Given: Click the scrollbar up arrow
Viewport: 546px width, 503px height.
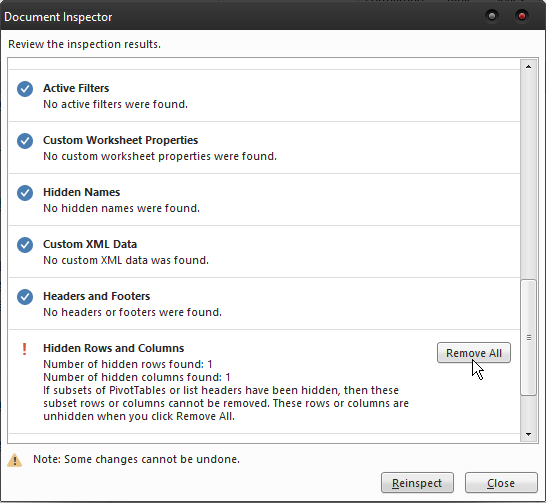Looking at the screenshot, I should 529,66.
